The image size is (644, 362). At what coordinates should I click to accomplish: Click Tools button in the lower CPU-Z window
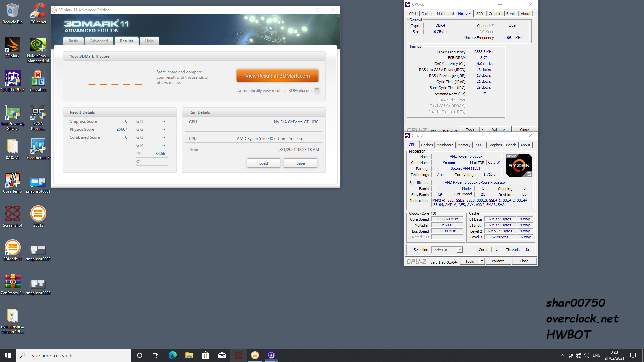470,261
